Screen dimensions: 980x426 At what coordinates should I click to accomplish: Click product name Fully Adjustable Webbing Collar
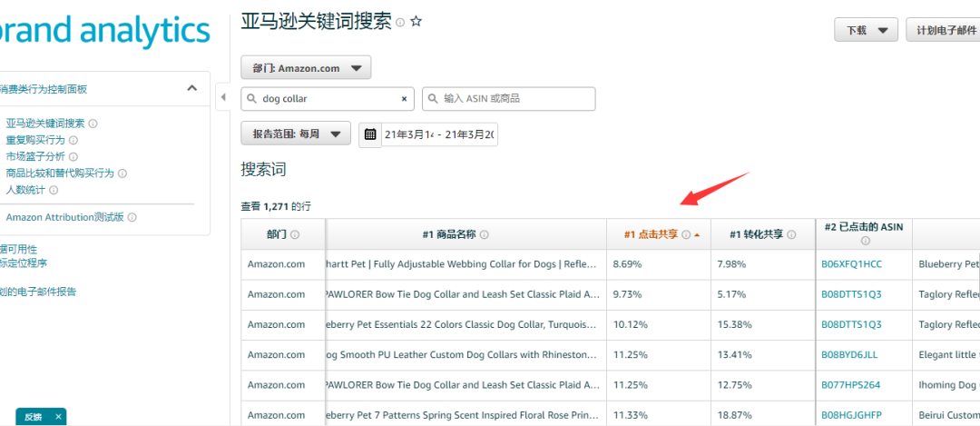(x=462, y=264)
